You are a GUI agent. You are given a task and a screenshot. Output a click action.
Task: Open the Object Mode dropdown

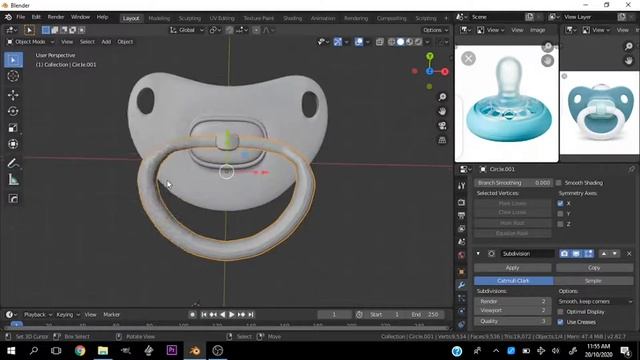tap(31, 42)
